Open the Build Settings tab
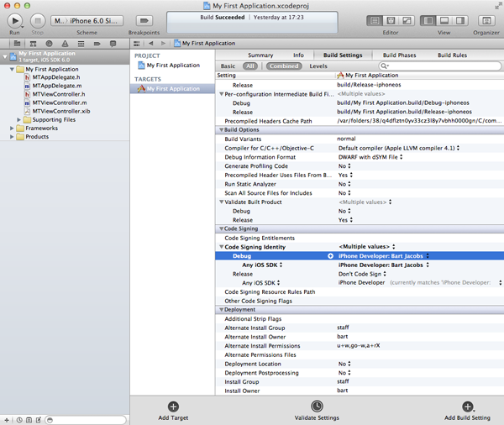Image resolution: width=504 pixels, height=425 pixels. pos(343,55)
